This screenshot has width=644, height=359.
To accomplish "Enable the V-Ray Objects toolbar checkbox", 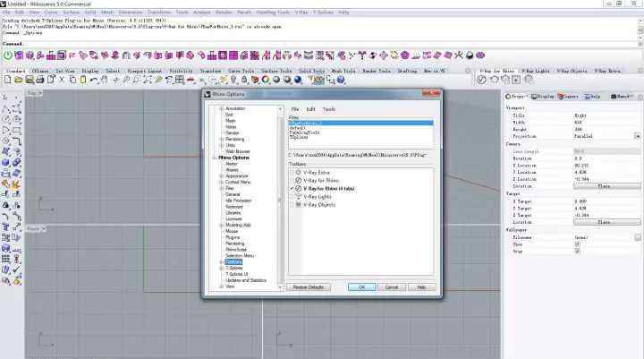I will (292, 205).
